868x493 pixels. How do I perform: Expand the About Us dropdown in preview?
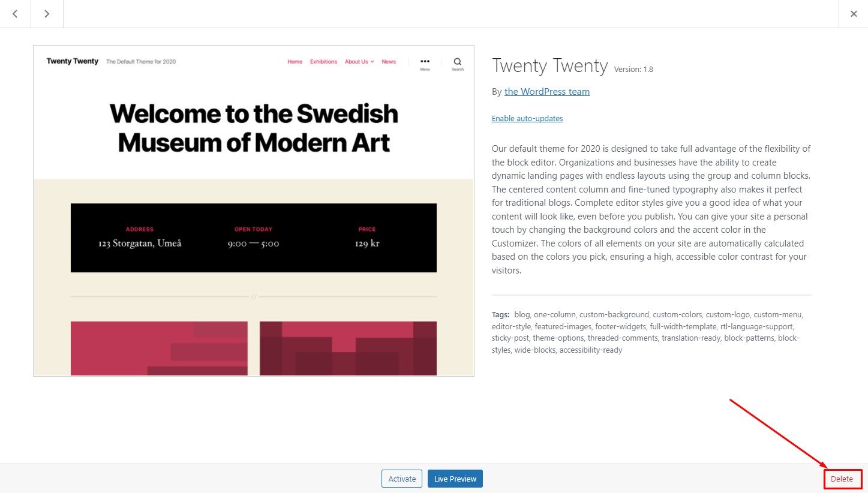pyautogui.click(x=359, y=62)
